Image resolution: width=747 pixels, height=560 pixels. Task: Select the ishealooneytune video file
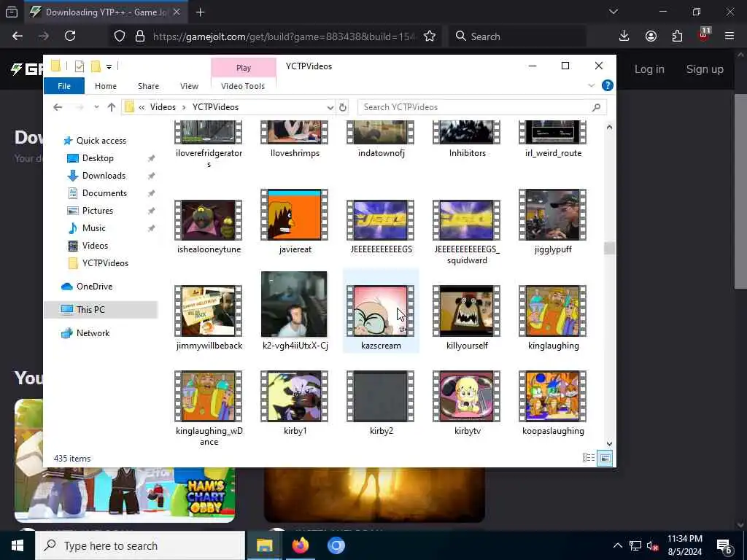(x=209, y=227)
